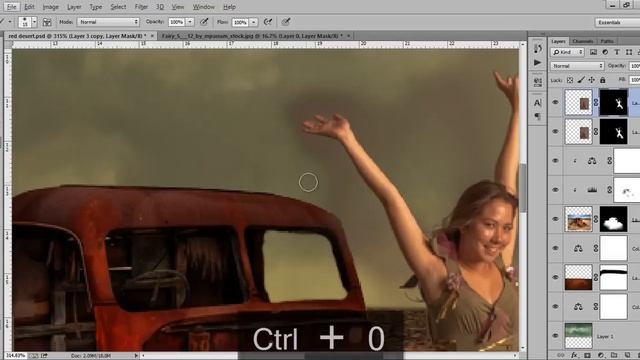Open the File menu
Viewport: 640px width, 360px height.
[x=11, y=7]
